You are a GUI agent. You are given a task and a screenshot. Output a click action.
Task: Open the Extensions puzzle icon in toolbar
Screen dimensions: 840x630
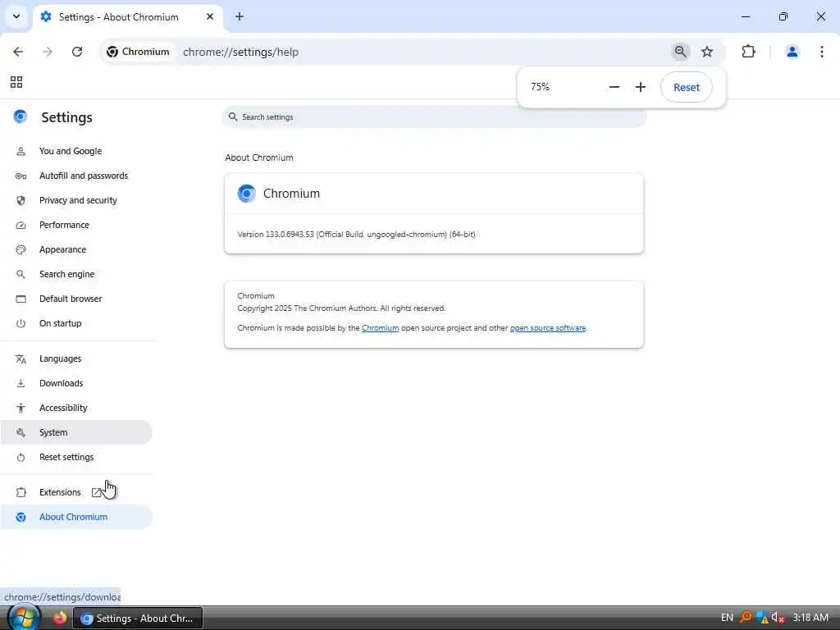click(748, 52)
